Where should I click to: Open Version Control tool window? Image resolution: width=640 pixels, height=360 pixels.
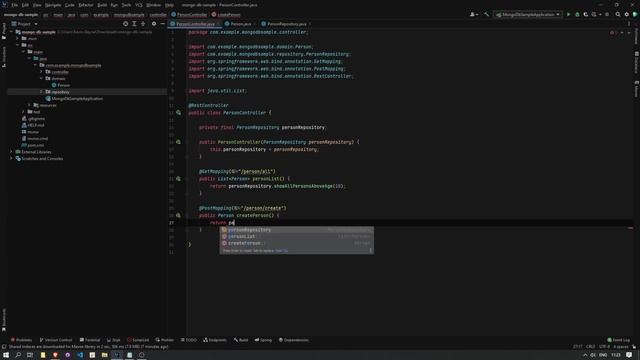56,340
